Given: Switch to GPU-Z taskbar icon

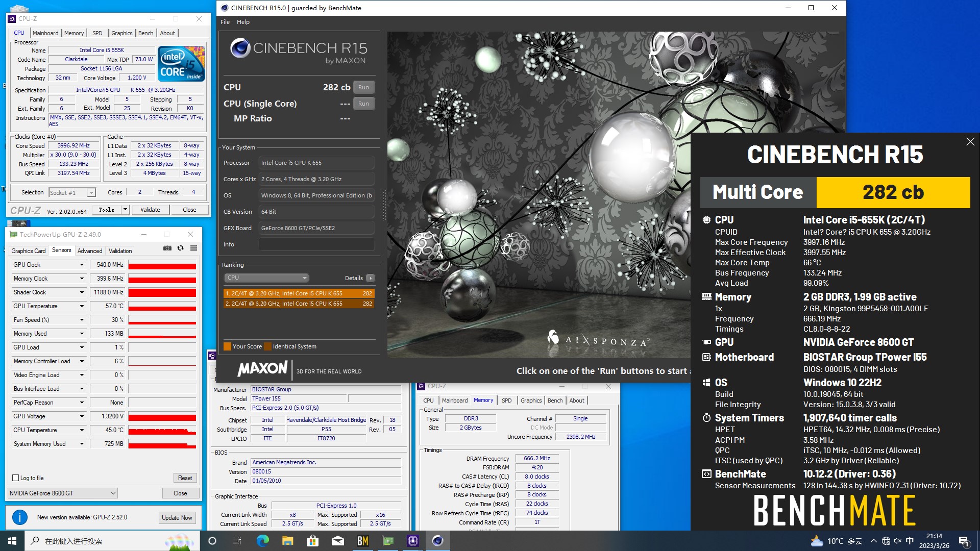Looking at the screenshot, I should point(387,541).
